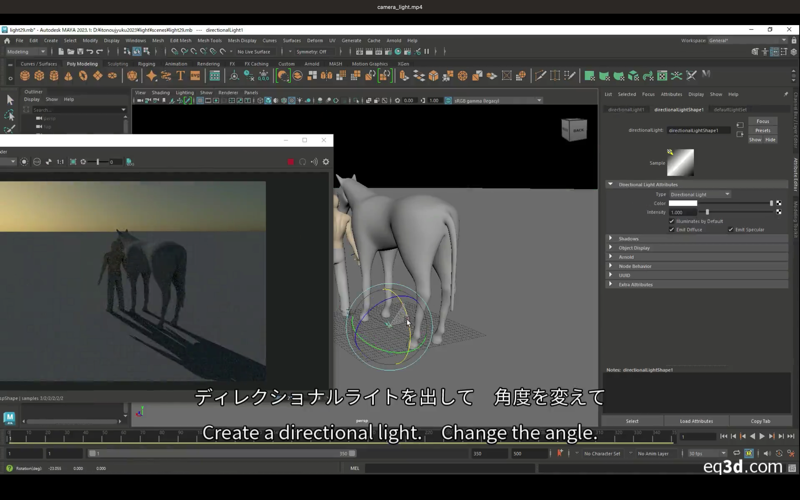Click the Load Attributes button
800x500 pixels.
tap(696, 421)
